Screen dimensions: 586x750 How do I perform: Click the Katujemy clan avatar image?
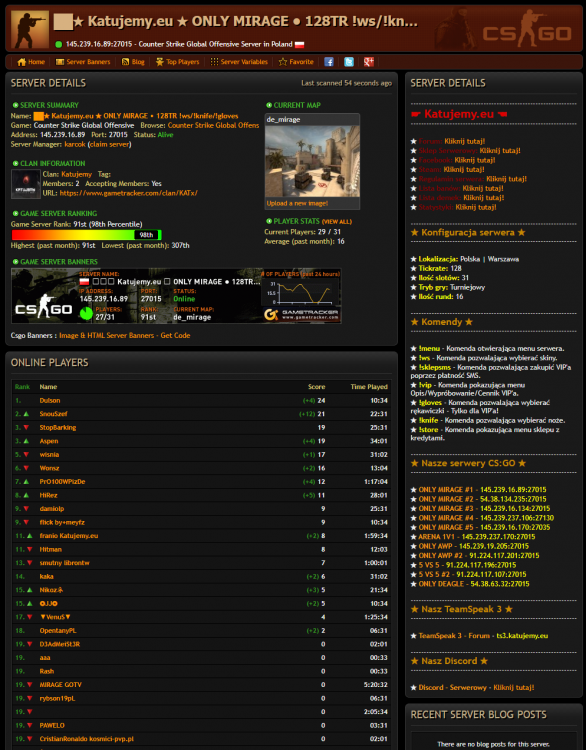[26, 184]
